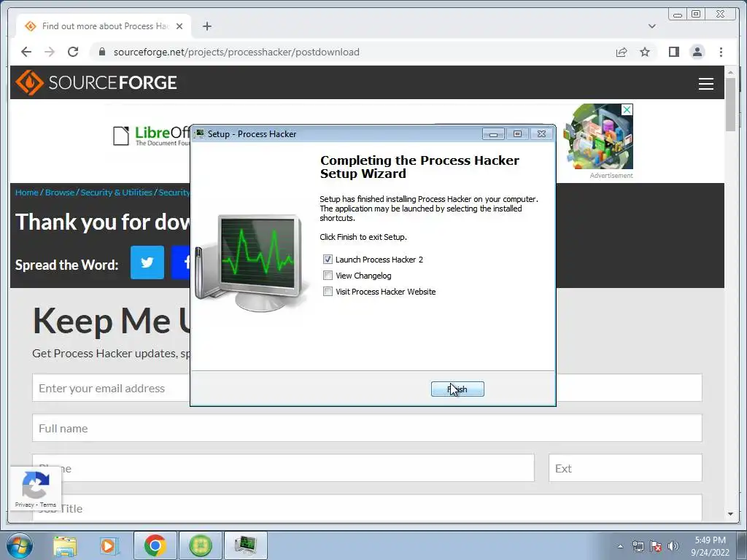
Task: Select Process Hacker setup taskbar icon
Action: [x=245, y=545]
